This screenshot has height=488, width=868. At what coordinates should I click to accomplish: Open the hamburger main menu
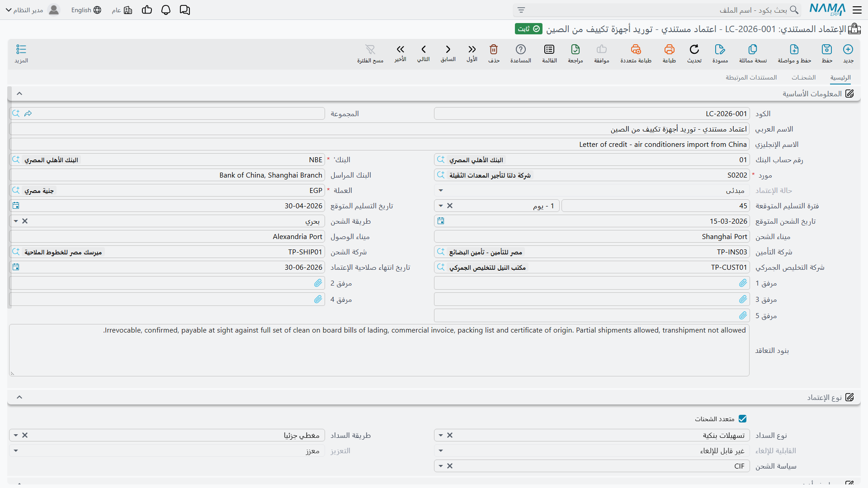(x=857, y=10)
